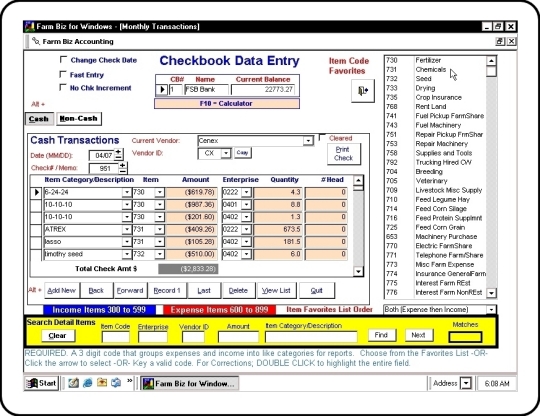The height and width of the screenshot is (416, 540).
Task: Expand the quick launch chevron
Action: point(129,381)
